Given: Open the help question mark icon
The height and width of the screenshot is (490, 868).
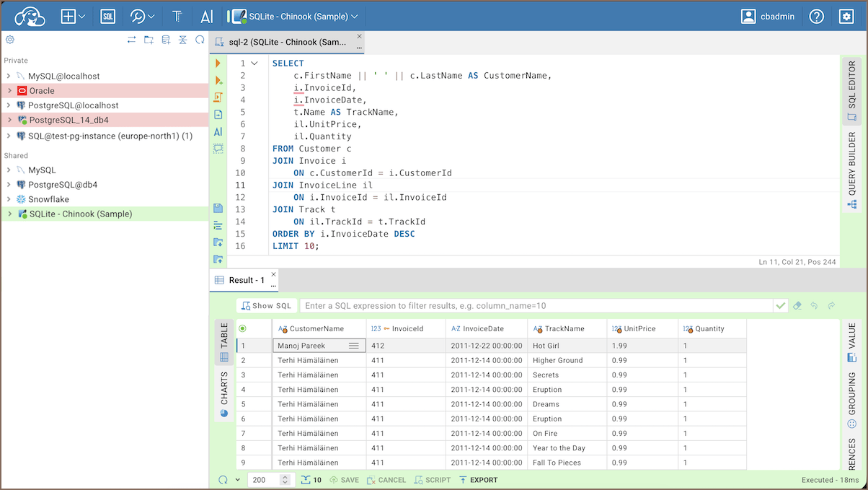Looking at the screenshot, I should pyautogui.click(x=816, y=16).
